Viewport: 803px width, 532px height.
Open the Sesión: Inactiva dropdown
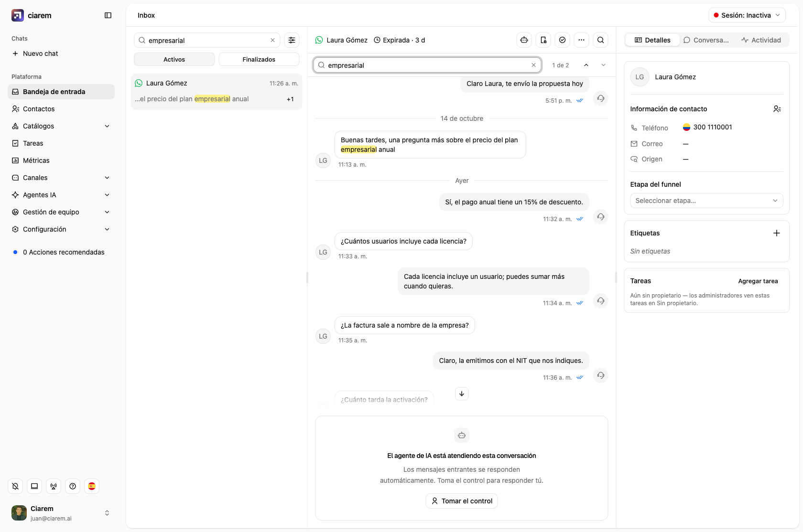click(x=747, y=15)
